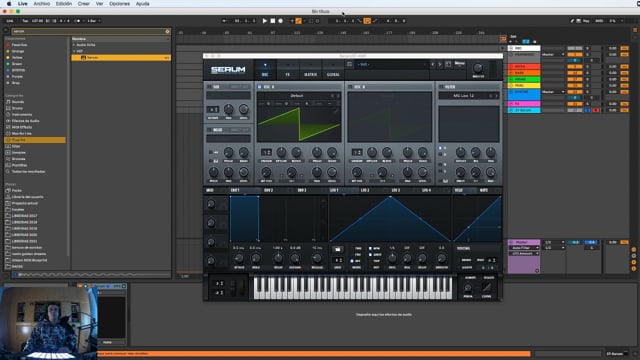The image size is (640, 360).
Task: Toggle the orange loop switch in transport
Action: 367,21
